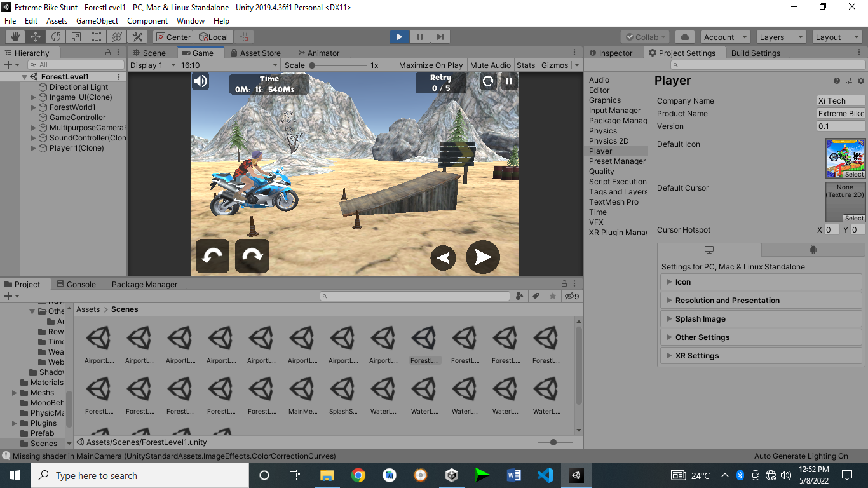Click Select under Default Icon in Player settings
868x488 pixels.
[854, 173]
